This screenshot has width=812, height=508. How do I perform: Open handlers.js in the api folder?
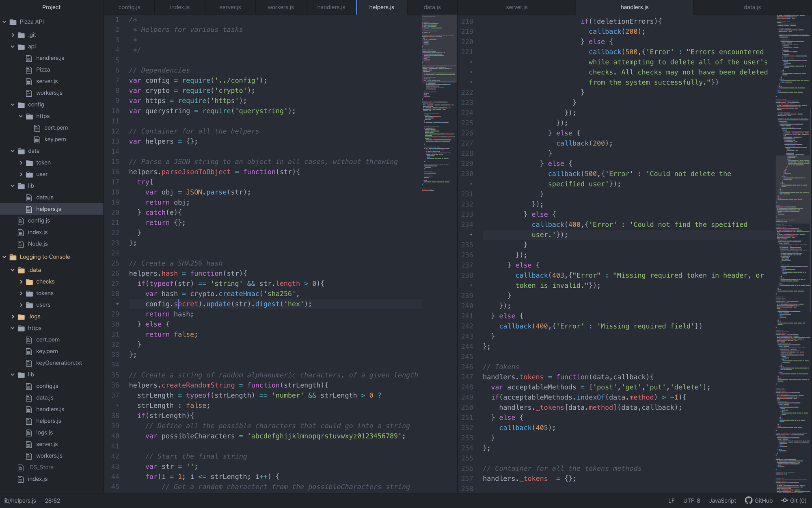click(x=50, y=58)
